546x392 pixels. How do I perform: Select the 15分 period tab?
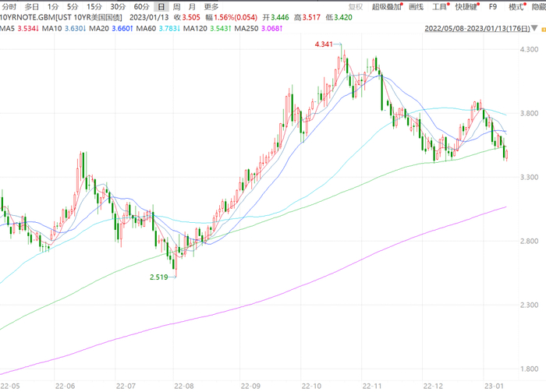click(x=94, y=6)
